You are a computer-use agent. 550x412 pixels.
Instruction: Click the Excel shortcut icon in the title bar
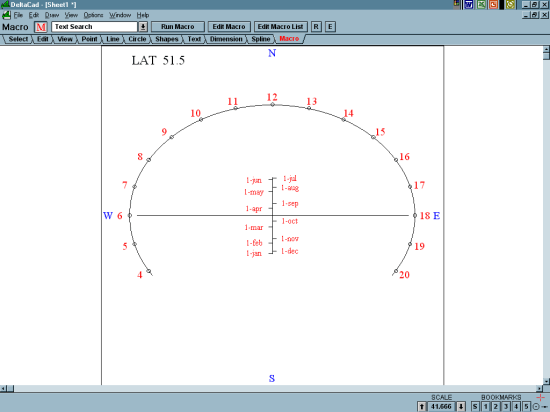click(481, 5)
